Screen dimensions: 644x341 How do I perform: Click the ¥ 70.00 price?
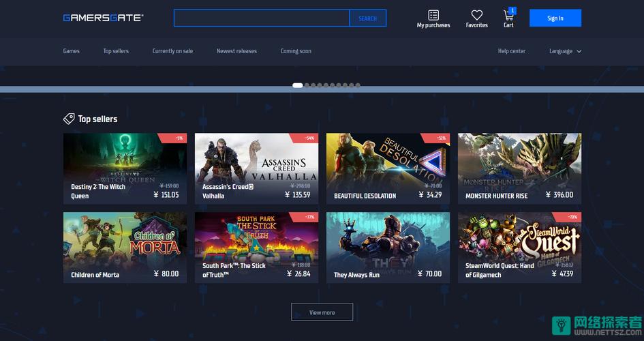[x=429, y=273]
